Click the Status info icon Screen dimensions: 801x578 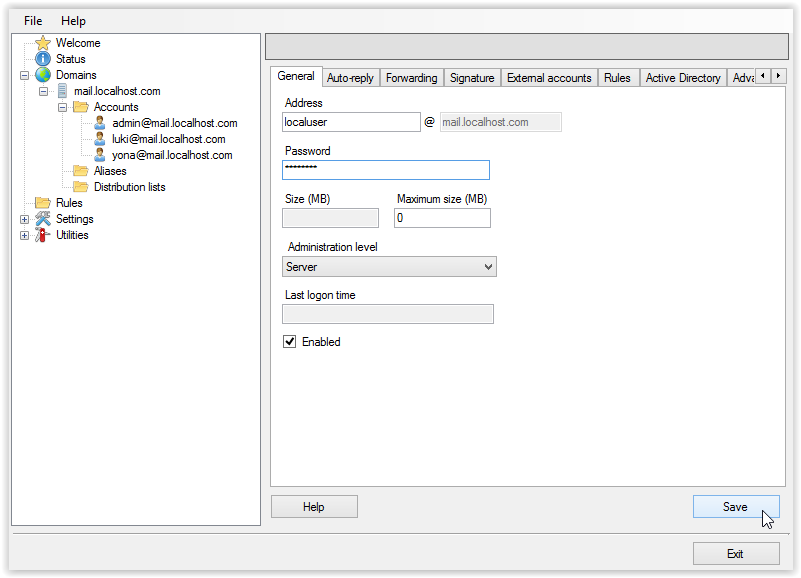43,59
